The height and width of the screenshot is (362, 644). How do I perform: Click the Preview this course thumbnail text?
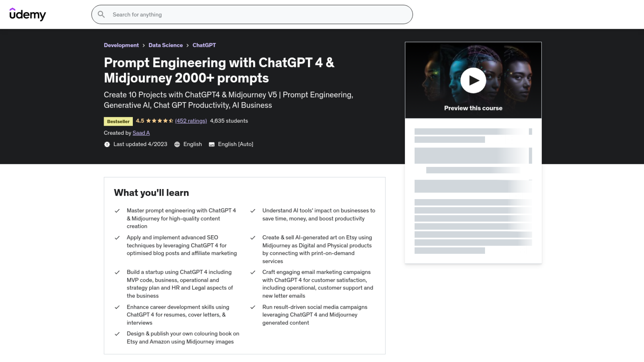tap(473, 108)
